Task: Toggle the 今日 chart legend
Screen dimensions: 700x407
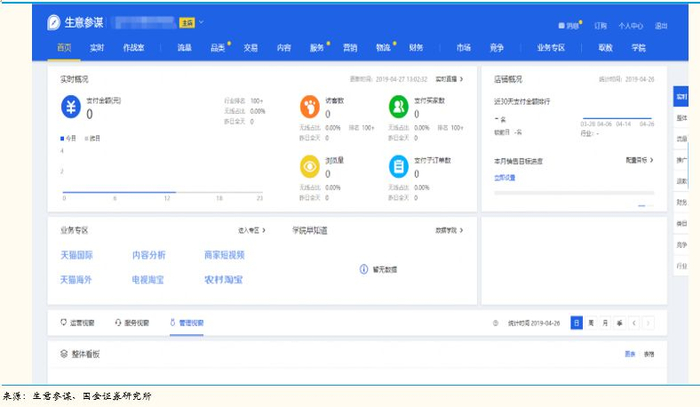Action: [x=68, y=138]
